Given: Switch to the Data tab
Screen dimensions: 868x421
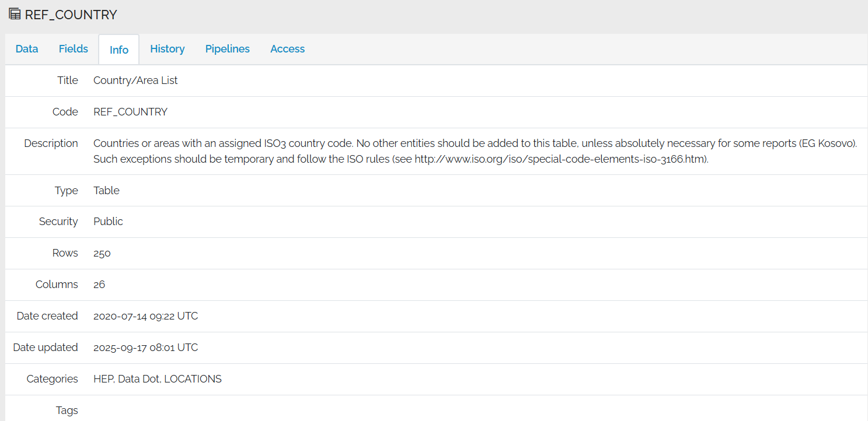Looking at the screenshot, I should pos(26,49).
